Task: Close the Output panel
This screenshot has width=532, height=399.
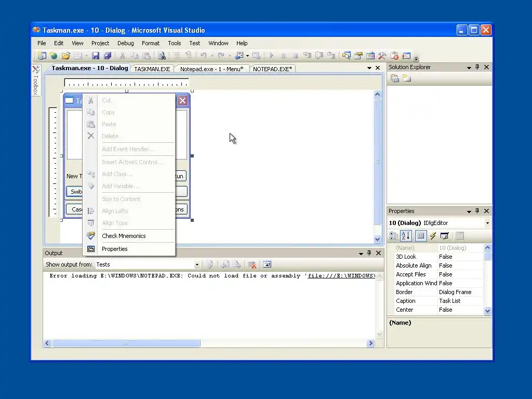Action: [378, 253]
